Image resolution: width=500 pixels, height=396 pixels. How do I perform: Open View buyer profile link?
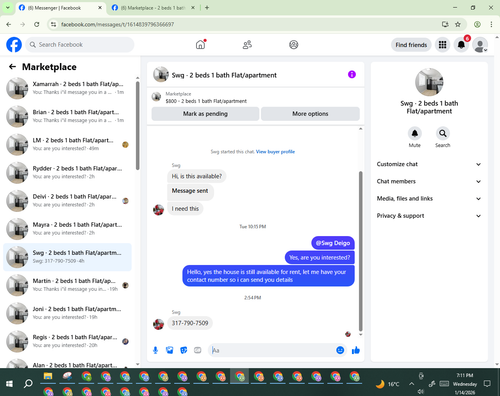click(275, 152)
